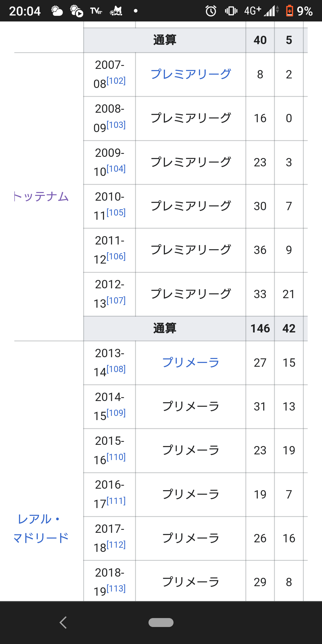Tap the Tottenham 通算 total row
Viewport: 322px width, 644px height.
(x=165, y=328)
